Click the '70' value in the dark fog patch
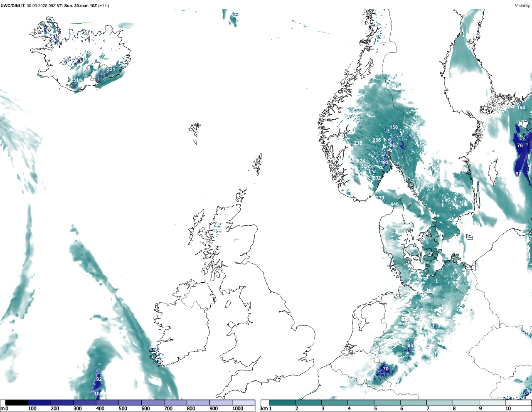This screenshot has width=532, height=412. pyautogui.click(x=385, y=369)
